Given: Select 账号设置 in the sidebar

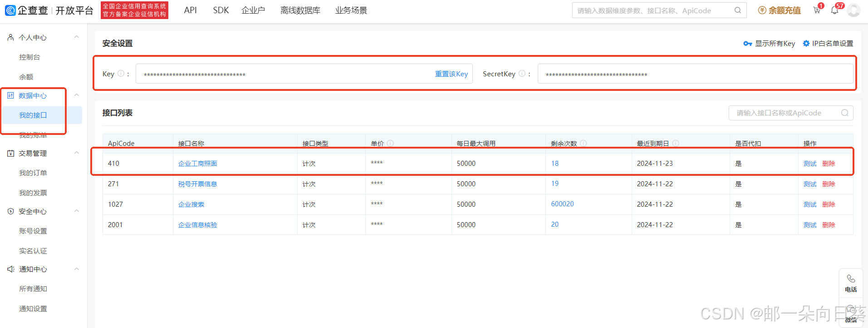Looking at the screenshot, I should click(33, 231).
